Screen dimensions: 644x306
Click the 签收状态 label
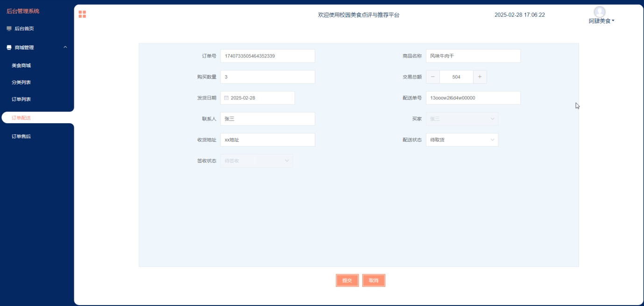coord(206,161)
